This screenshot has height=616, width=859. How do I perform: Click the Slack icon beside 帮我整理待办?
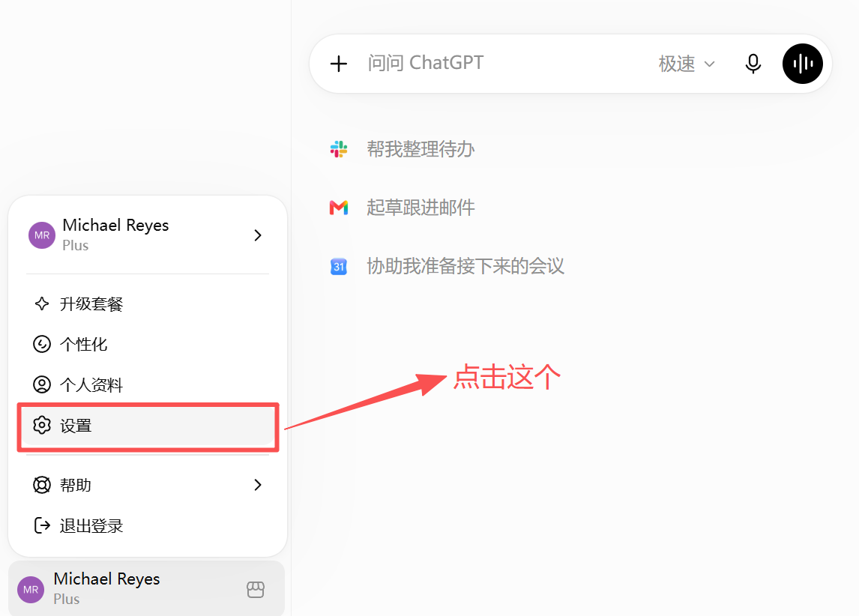click(x=339, y=149)
